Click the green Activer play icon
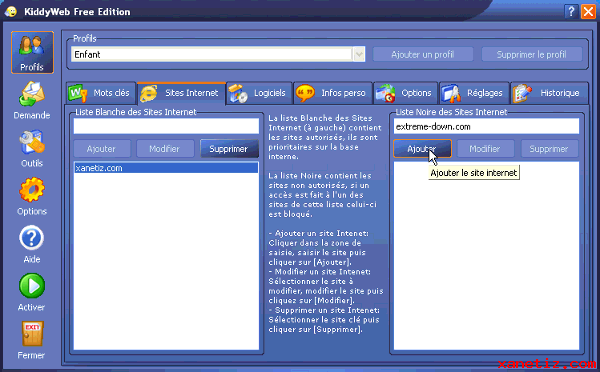This screenshot has height=372, width=600. (x=32, y=286)
